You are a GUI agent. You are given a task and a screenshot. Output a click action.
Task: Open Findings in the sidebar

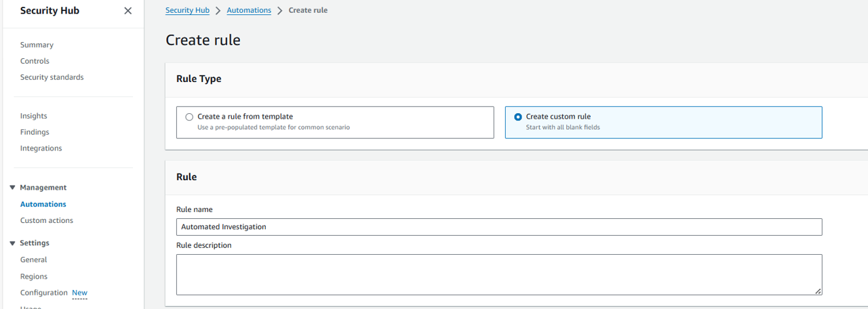35,132
